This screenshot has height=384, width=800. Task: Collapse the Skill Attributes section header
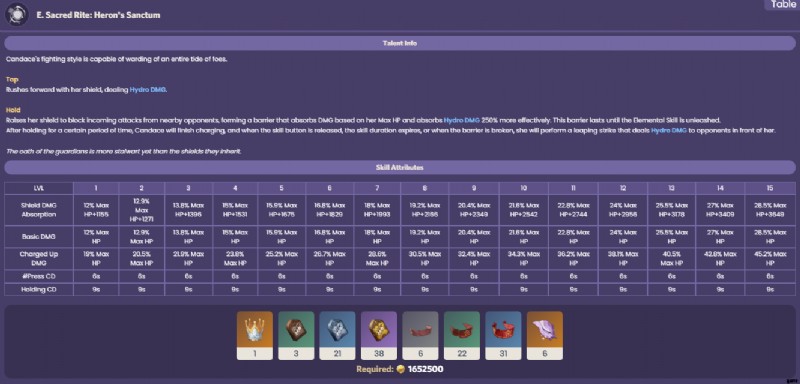pyautogui.click(x=400, y=167)
